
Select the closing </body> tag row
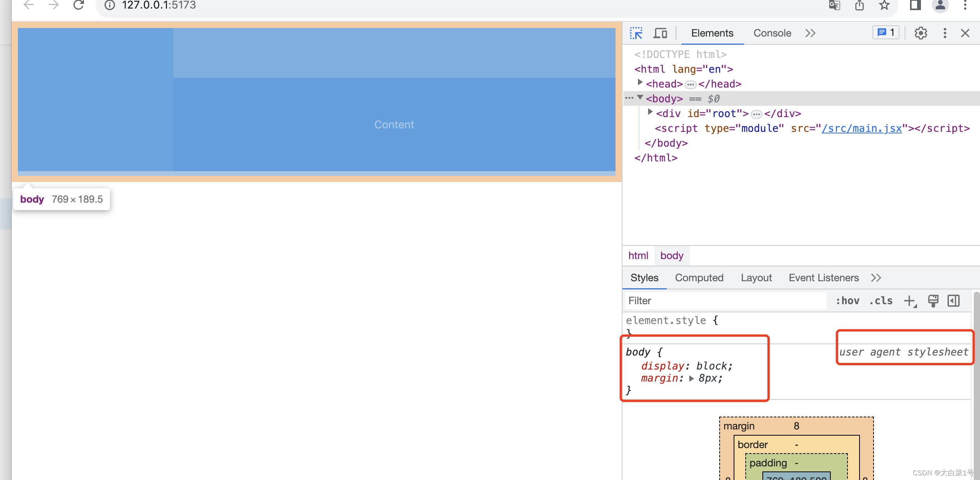pyautogui.click(x=801, y=143)
